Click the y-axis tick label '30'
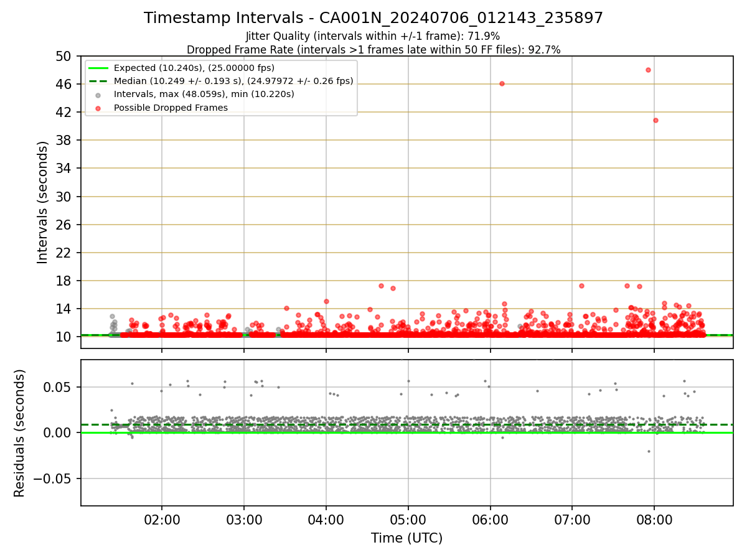The width and height of the screenshot is (747, 560). click(65, 197)
